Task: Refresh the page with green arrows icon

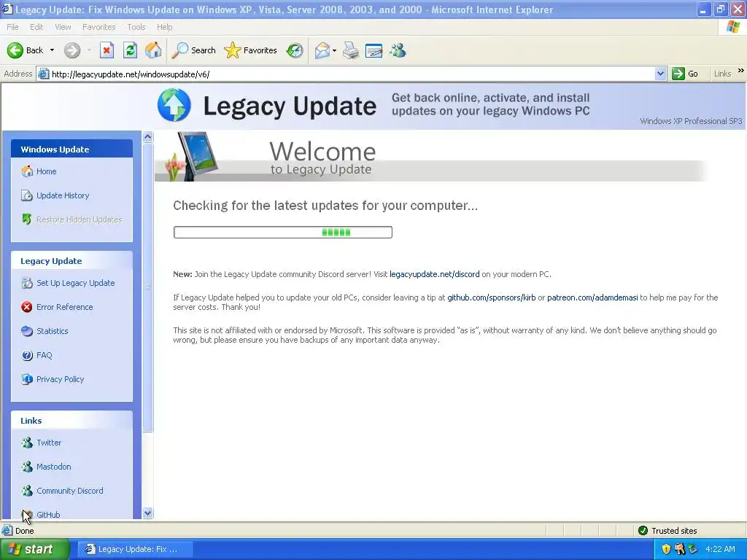Action: 130,50
